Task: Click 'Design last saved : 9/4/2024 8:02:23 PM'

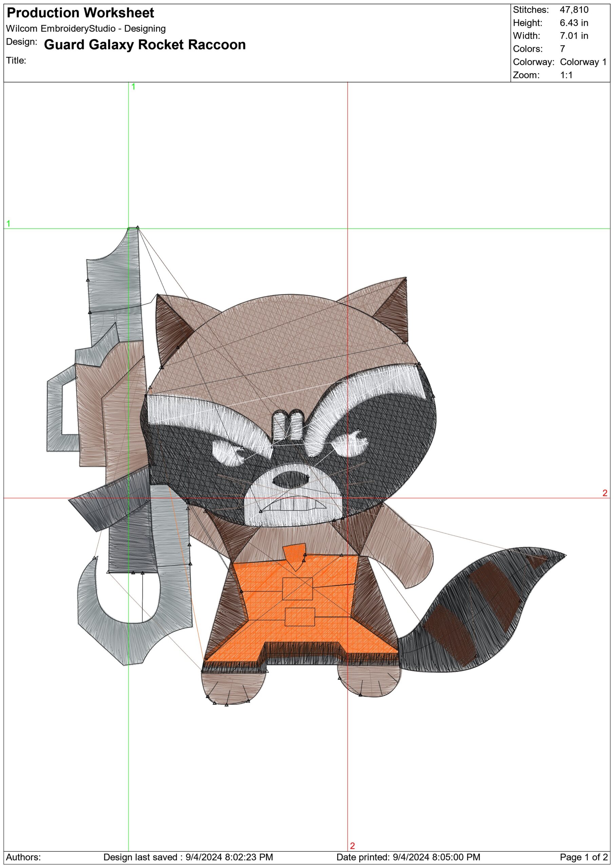Action: click(188, 857)
